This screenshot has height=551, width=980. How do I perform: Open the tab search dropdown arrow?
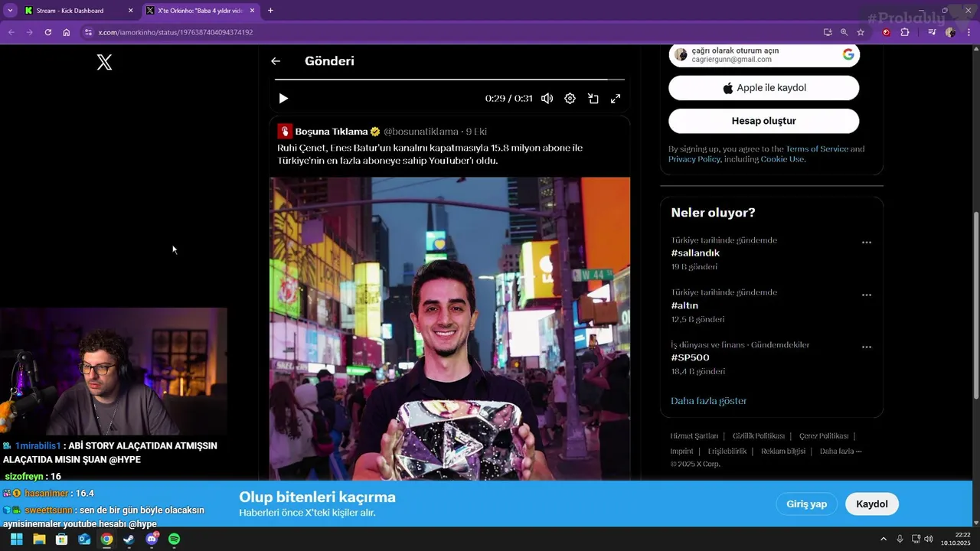click(10, 11)
